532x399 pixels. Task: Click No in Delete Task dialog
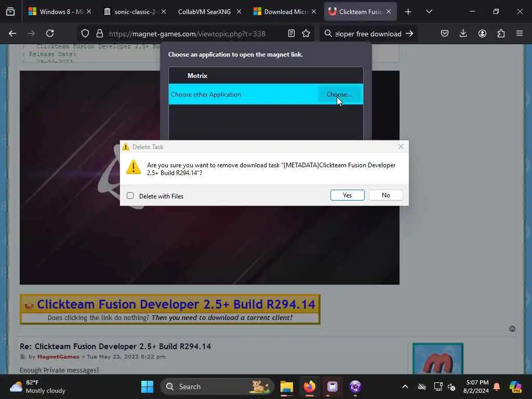click(x=386, y=195)
